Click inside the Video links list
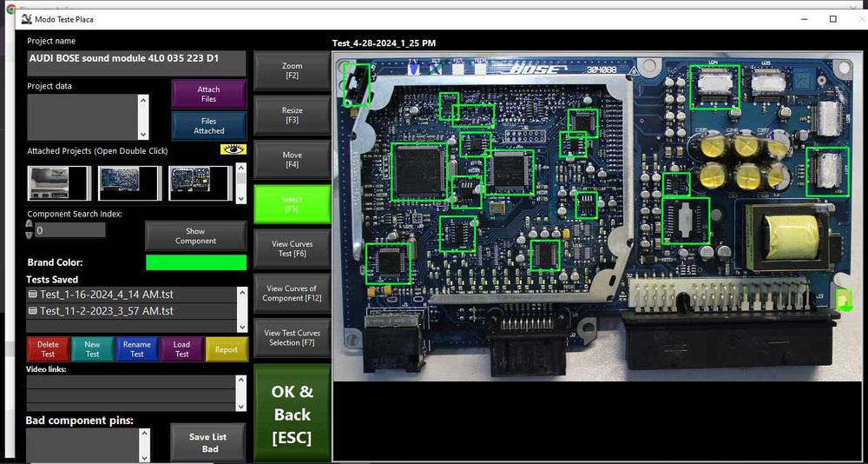 [131, 393]
